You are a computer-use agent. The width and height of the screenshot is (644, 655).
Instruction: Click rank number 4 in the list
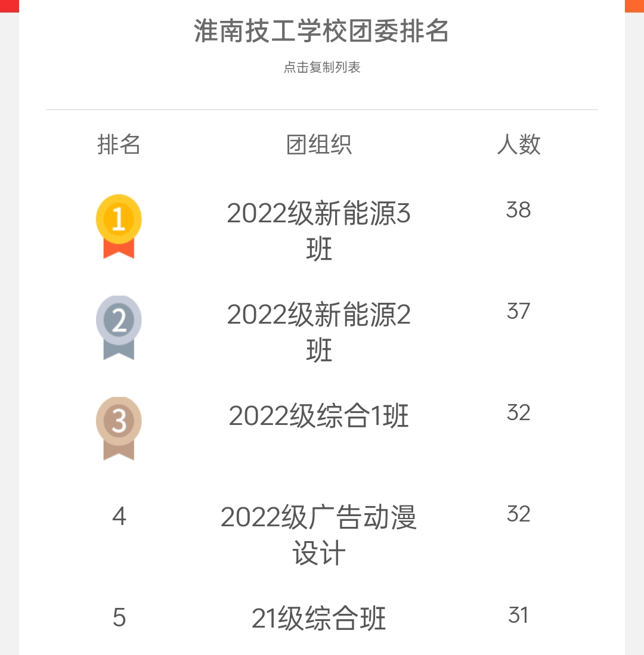pos(119,516)
